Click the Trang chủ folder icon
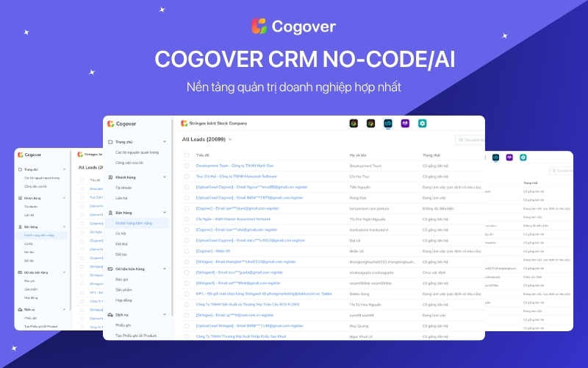588x368 pixels. pyautogui.click(x=110, y=142)
